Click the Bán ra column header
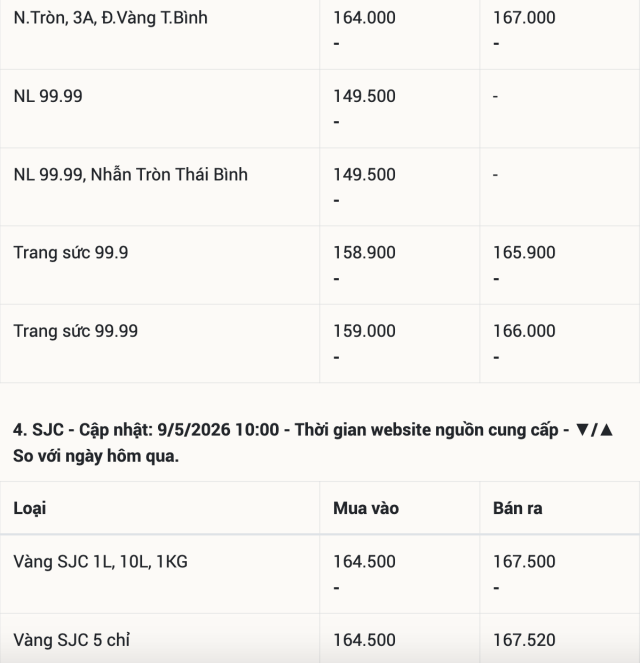 517,508
